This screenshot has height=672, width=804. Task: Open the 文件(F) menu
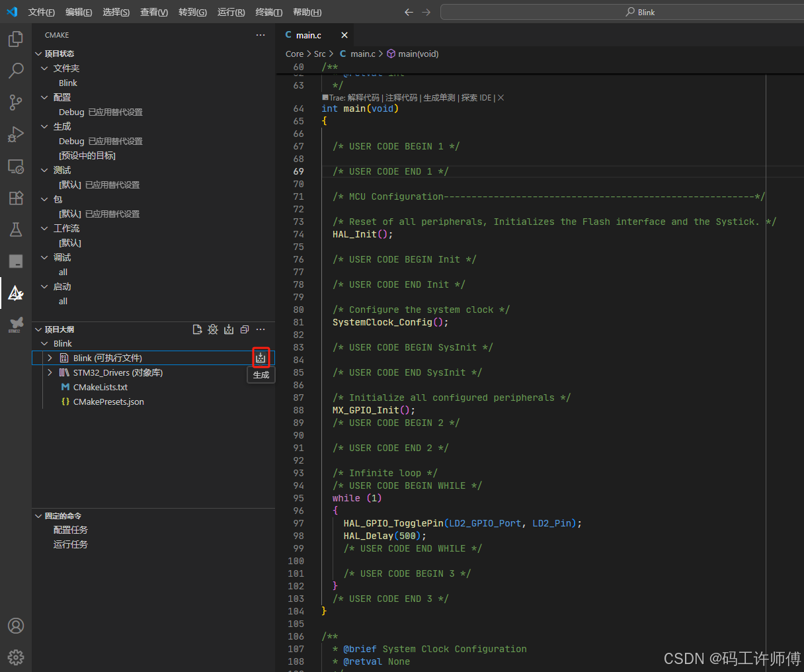point(42,12)
